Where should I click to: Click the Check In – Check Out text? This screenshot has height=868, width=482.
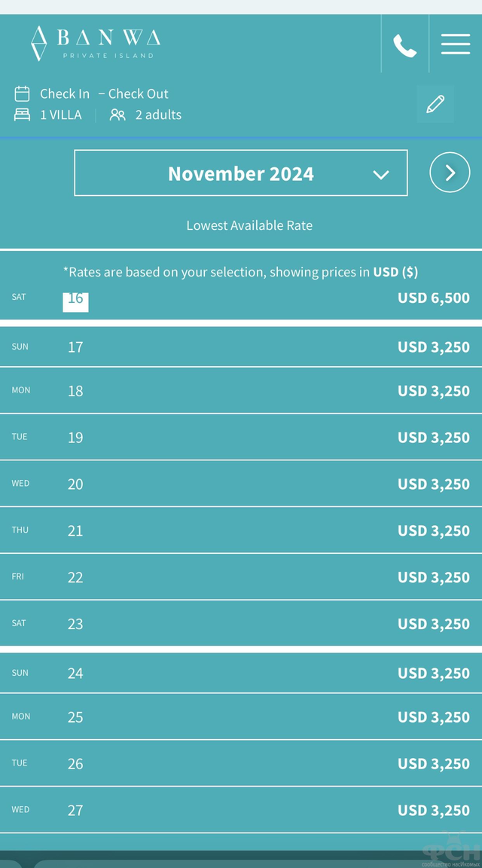coord(104,93)
